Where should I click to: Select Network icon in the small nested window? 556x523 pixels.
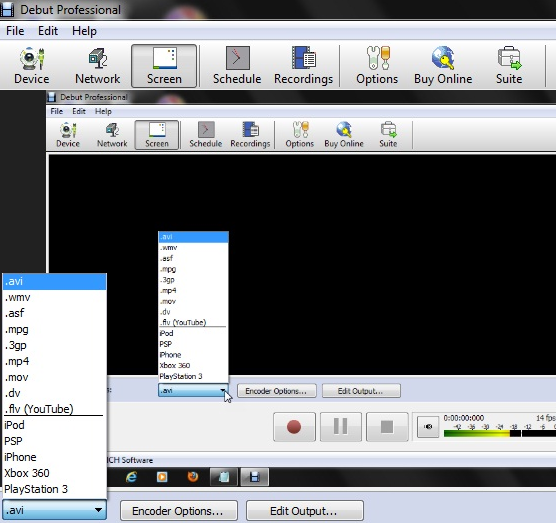click(x=112, y=135)
